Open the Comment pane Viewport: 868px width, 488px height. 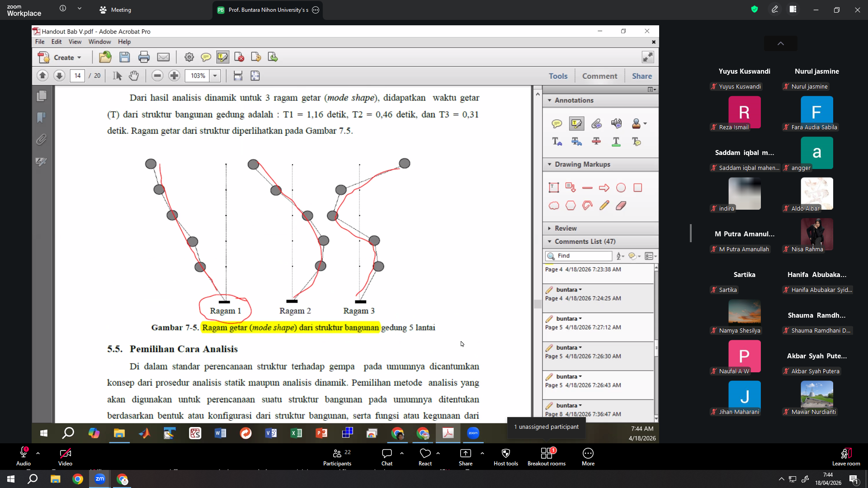click(599, 76)
